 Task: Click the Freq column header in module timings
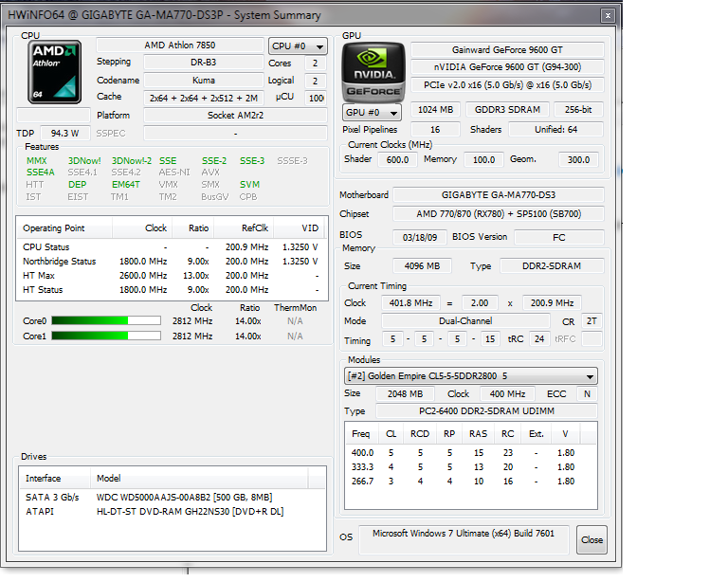pyautogui.click(x=361, y=433)
